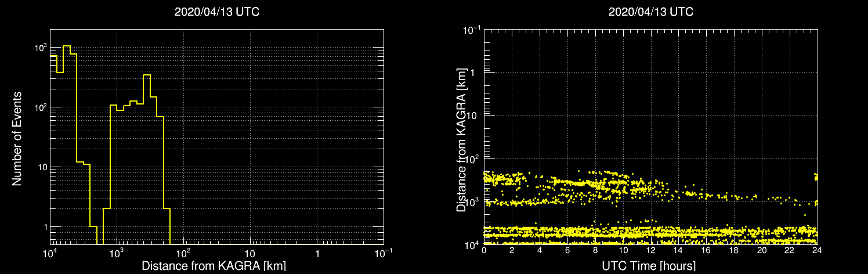Click the 10^4 tick on scatter plot distance axis
Screen dimensions: 868x274
tap(472, 244)
